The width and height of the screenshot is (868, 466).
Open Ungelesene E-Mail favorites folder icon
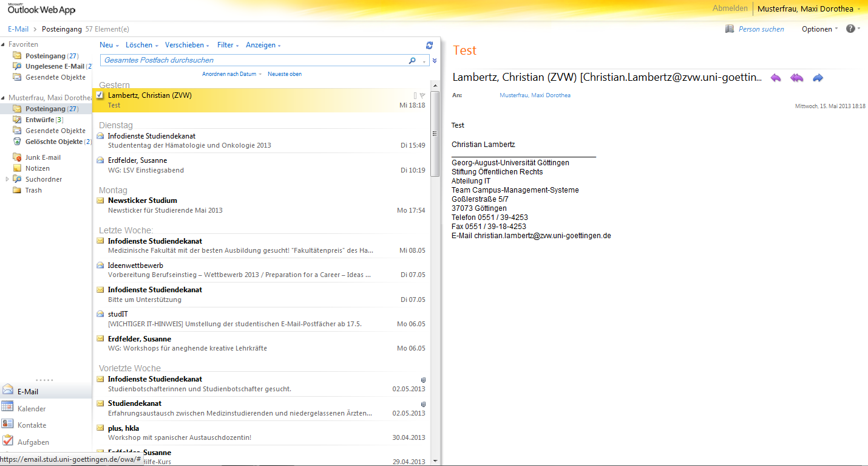point(17,66)
